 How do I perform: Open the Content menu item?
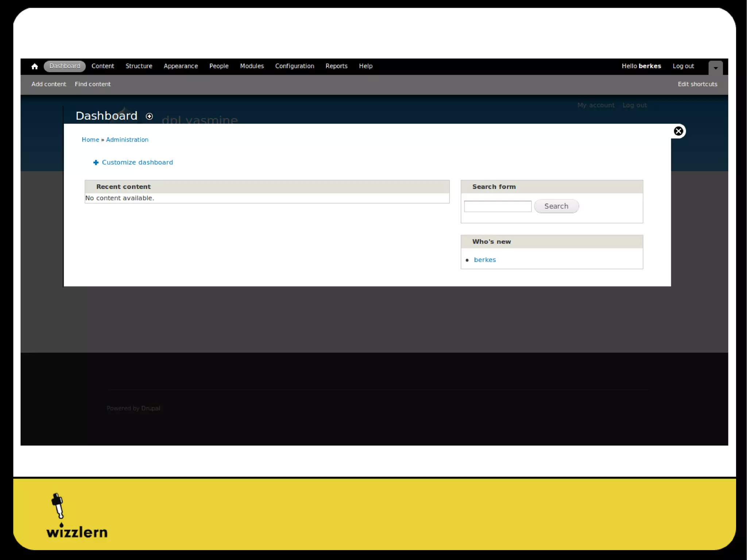tap(102, 66)
